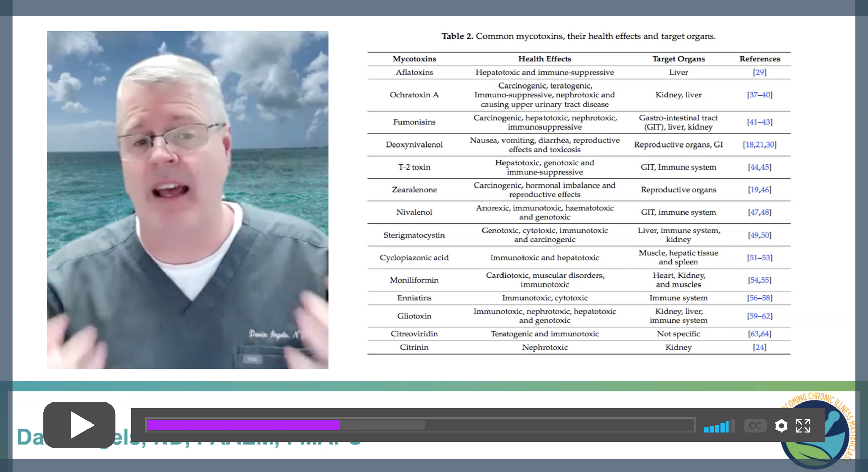The image size is (868, 472).
Task: Open reference 19,46 for Zearalenone
Action: 759,190
